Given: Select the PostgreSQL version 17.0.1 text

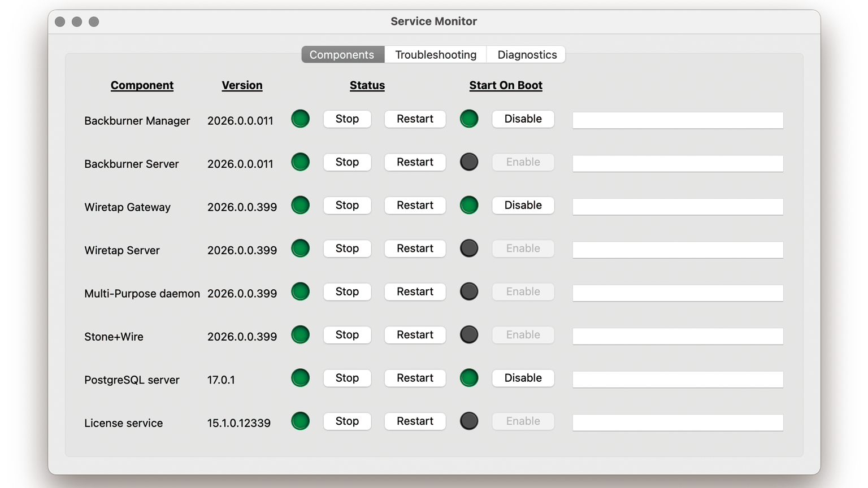Looking at the screenshot, I should (221, 380).
